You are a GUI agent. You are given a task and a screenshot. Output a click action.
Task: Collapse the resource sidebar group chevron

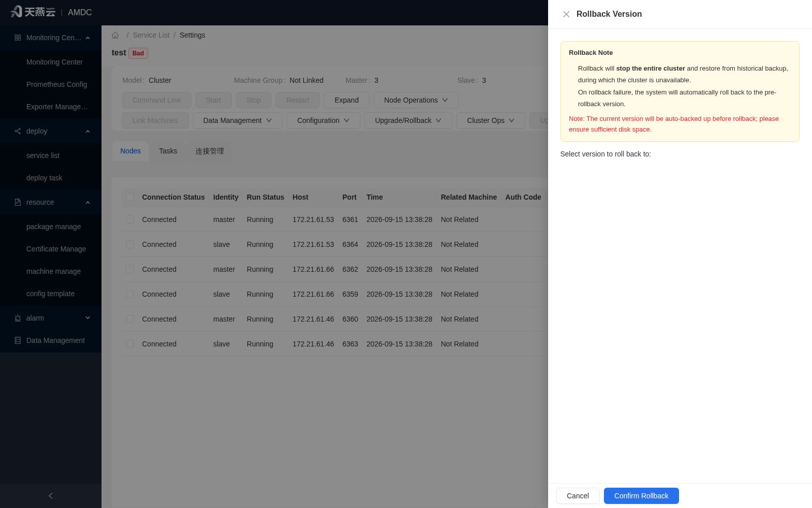click(x=88, y=202)
